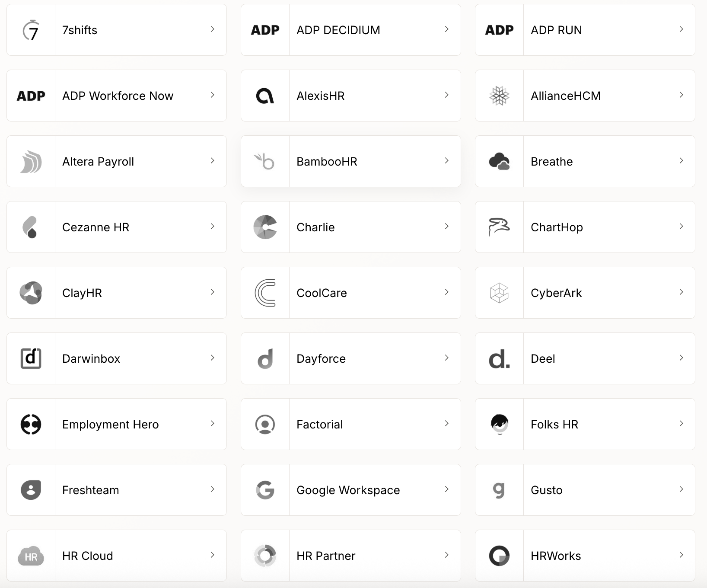
Task: Open the CyberArk integration
Action: pos(585,293)
